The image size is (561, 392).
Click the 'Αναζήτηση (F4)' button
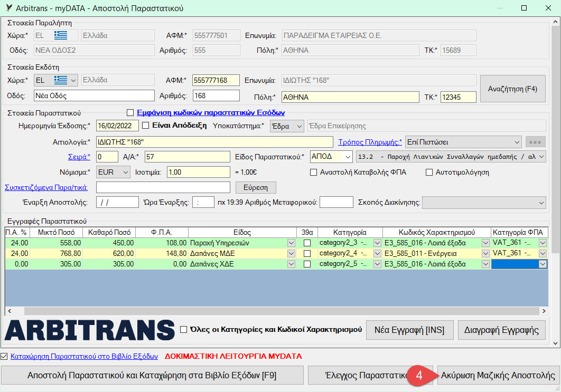tap(513, 89)
